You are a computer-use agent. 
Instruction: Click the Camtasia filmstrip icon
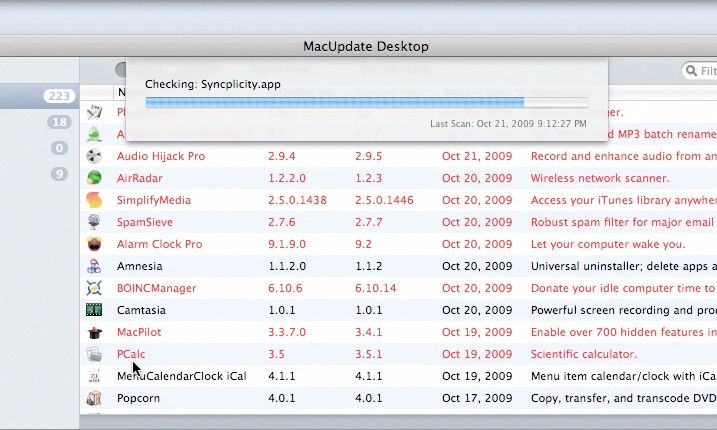[x=94, y=310]
